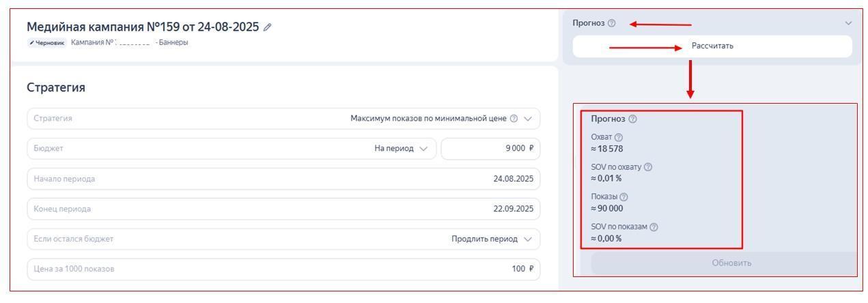Open the Стратегия dropdown list
Image resolution: width=868 pixels, height=303 pixels.
tap(527, 119)
